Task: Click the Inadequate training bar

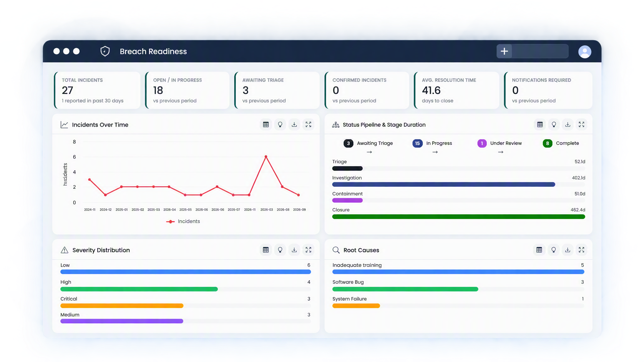Action: coord(458,272)
